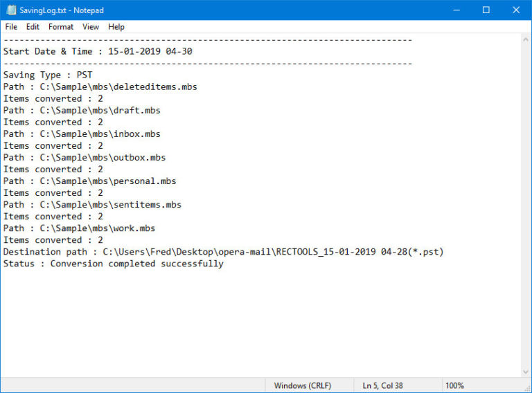Click the SavingLog.txt - Notepad title text

point(62,10)
